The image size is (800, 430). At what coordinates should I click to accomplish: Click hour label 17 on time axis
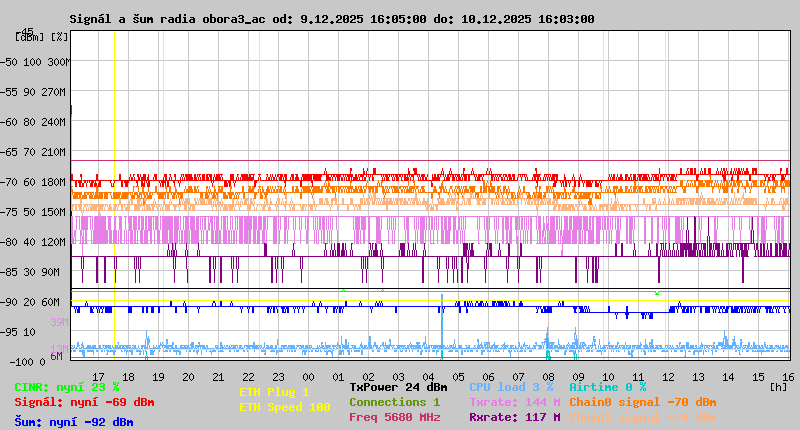(98, 377)
